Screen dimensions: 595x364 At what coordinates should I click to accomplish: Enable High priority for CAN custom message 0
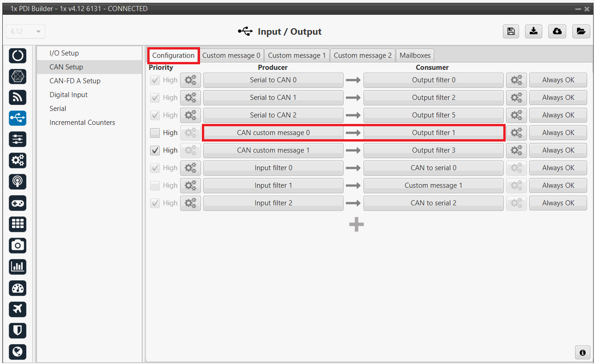click(x=155, y=133)
